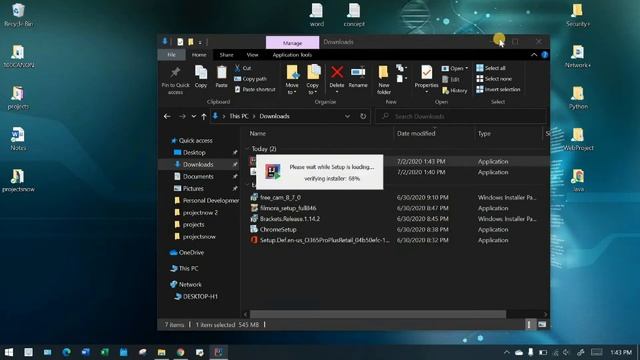
Task: Select Pictures in navigation pane
Action: [193, 189]
